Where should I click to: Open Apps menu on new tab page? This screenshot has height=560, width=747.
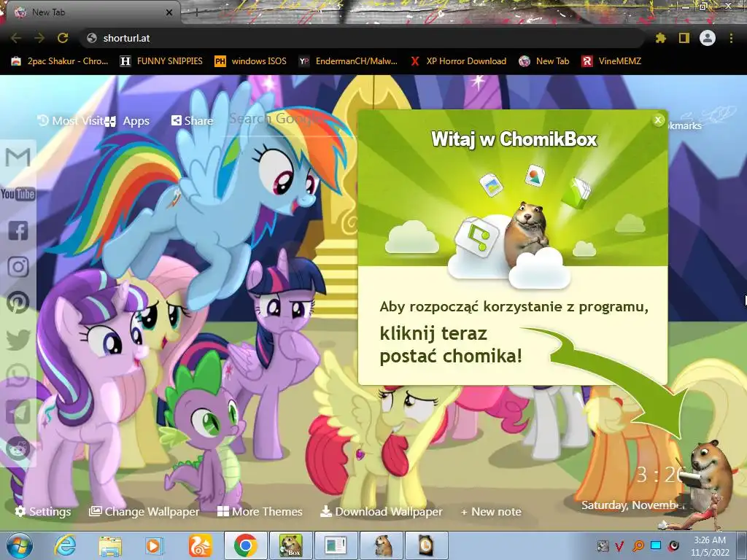(128, 121)
